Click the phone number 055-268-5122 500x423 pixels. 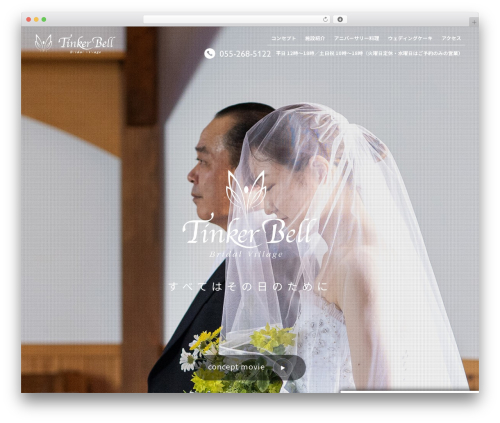click(x=245, y=54)
